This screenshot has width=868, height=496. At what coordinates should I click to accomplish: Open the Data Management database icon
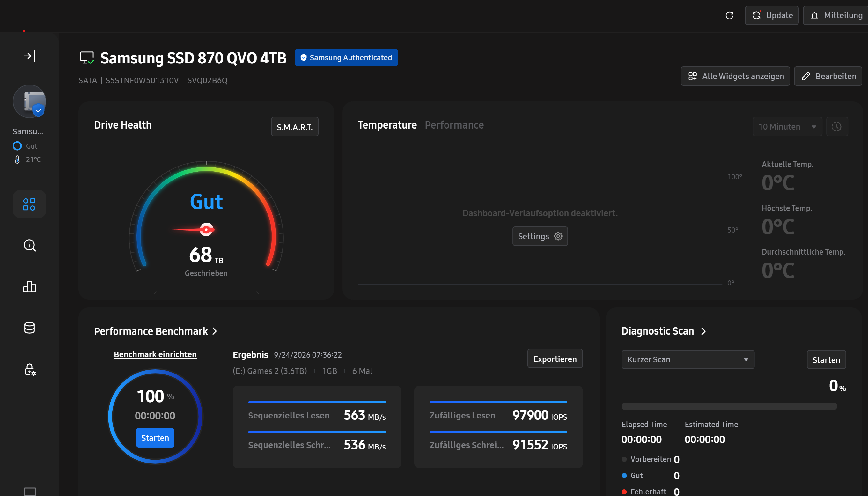click(x=30, y=328)
